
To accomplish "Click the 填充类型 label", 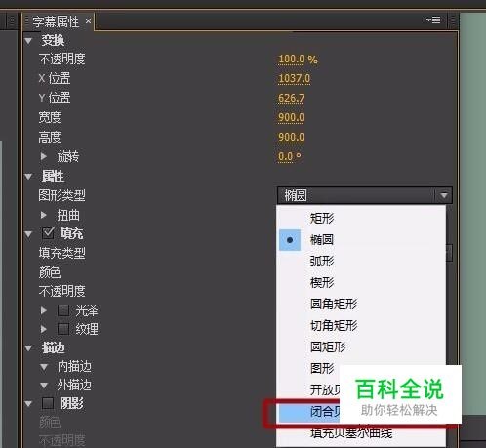I will click(x=62, y=253).
